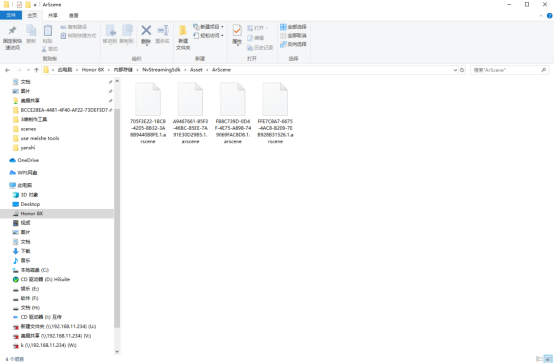Click the refresh button beside address bar
Viewport: 554px width, 363px height.
462,70
